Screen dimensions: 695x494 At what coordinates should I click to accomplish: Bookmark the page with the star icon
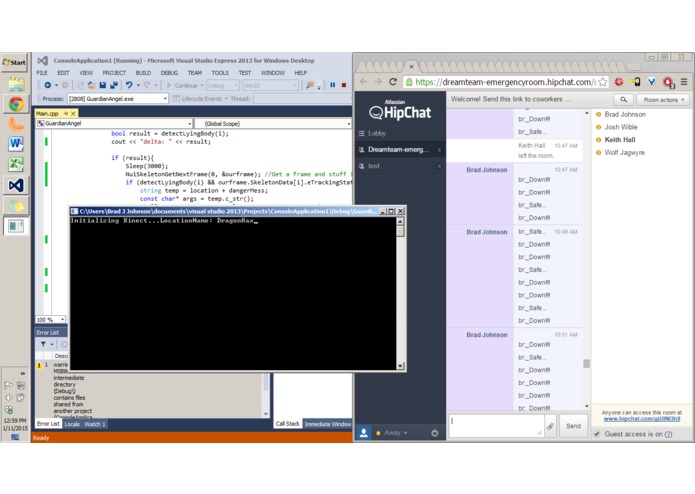point(602,82)
